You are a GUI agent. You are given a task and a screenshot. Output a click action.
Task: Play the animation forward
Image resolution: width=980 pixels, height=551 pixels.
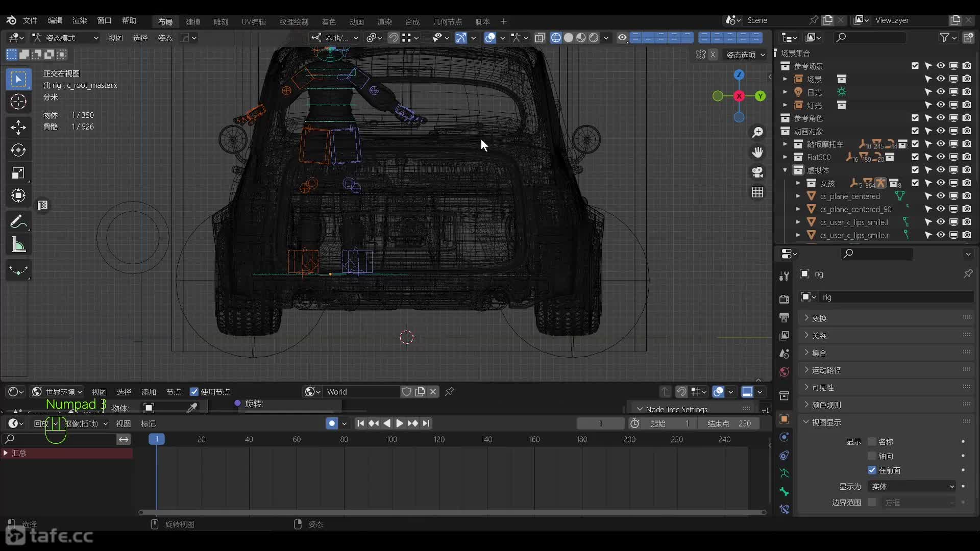point(400,423)
